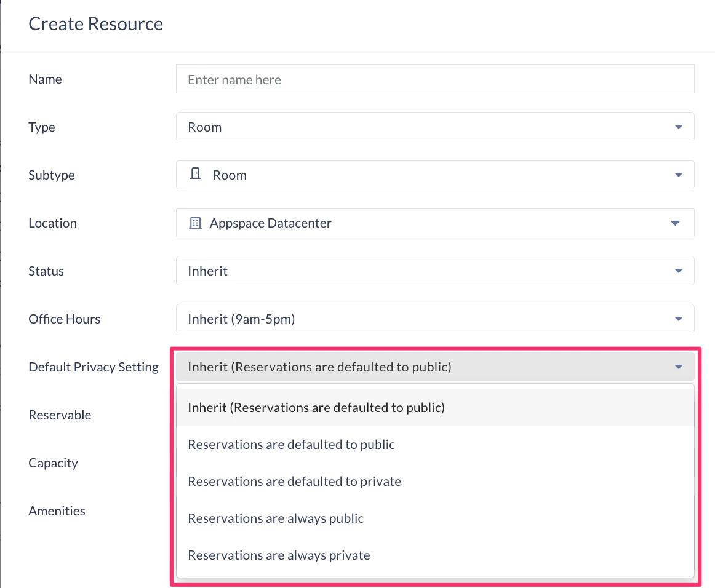715x588 pixels.
Task: Collapse the Default Privacy Setting caret
Action: coord(678,367)
